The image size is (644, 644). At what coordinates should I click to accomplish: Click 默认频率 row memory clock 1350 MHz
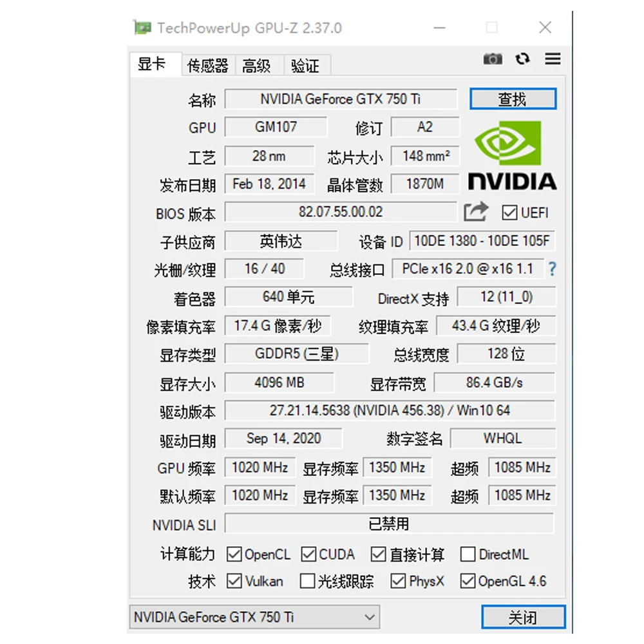(397, 496)
